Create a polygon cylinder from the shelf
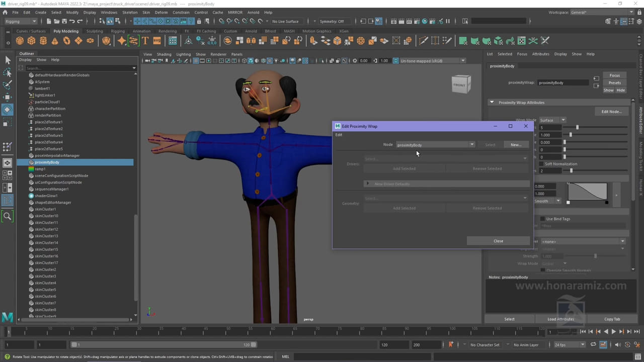Image resolution: width=644 pixels, height=362 pixels. point(43,41)
